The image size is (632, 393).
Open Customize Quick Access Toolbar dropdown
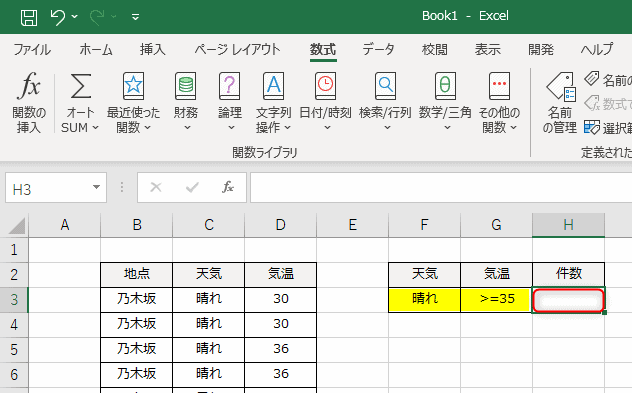pos(135,17)
